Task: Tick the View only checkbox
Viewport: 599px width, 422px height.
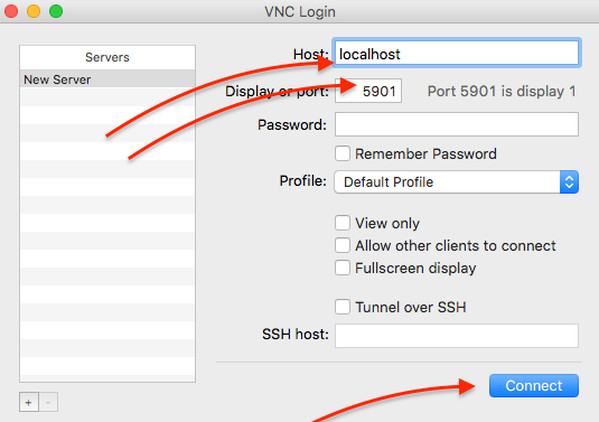Action: 342,223
